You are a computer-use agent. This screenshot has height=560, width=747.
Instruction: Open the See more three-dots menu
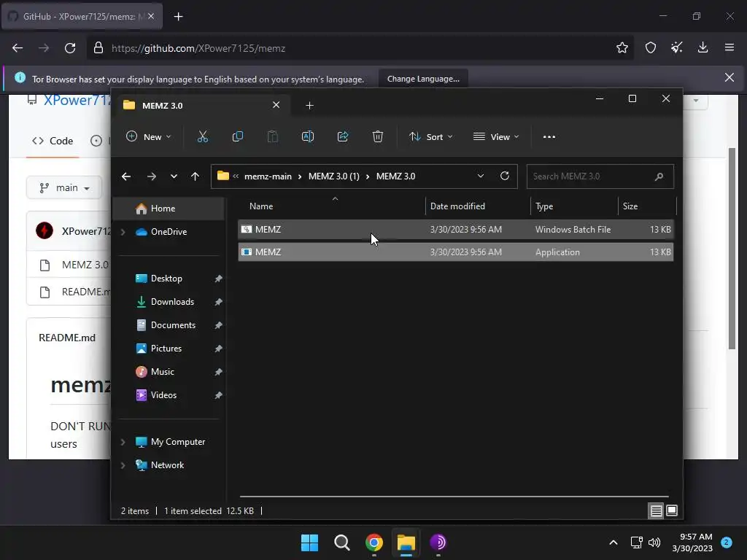click(x=549, y=136)
